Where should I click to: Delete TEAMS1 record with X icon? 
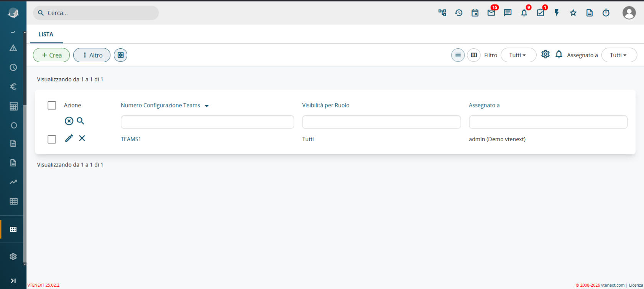click(82, 138)
